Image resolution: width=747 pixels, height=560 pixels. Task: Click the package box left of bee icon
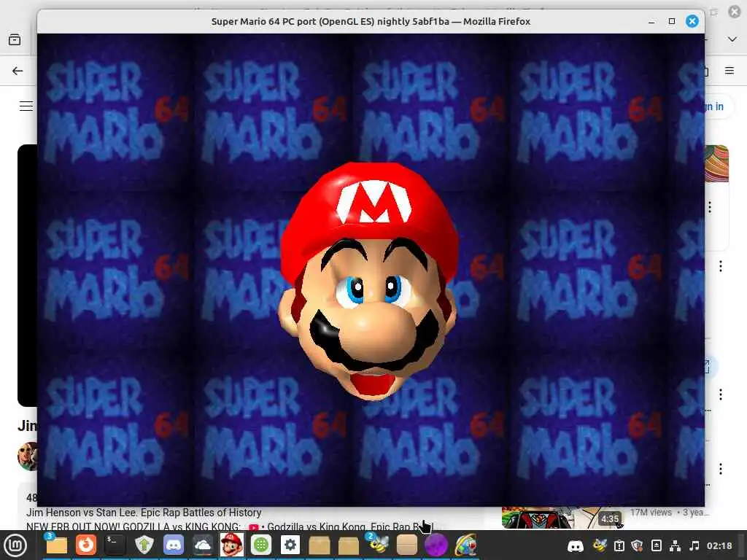pos(348,545)
